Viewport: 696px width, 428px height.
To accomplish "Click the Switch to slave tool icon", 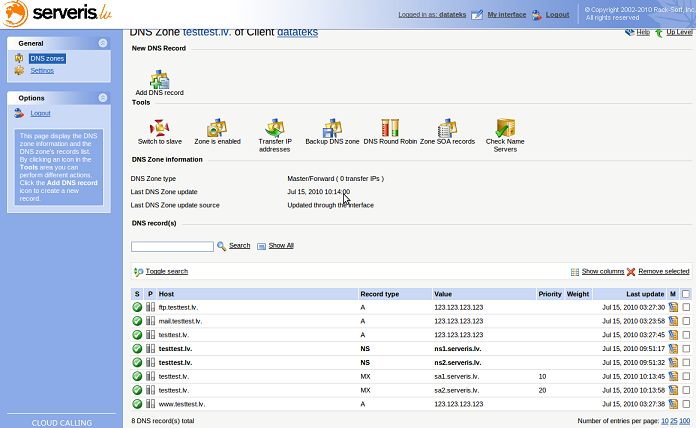I will [x=159, y=127].
